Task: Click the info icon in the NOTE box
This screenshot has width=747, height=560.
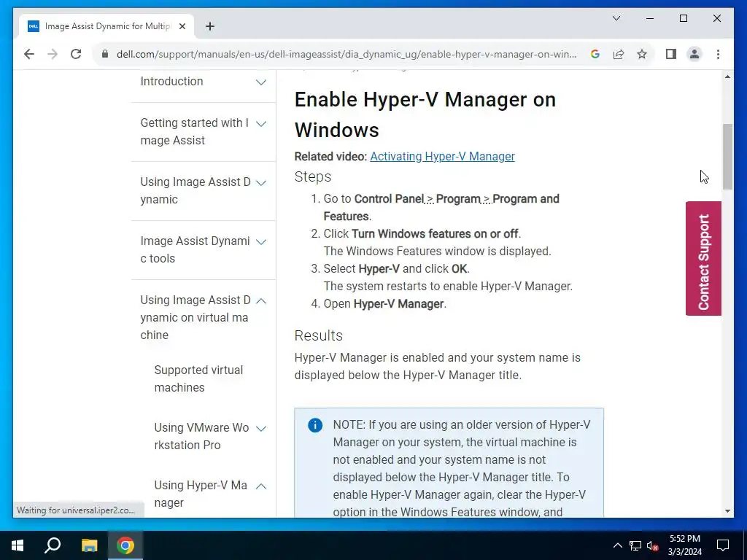Action: click(315, 425)
